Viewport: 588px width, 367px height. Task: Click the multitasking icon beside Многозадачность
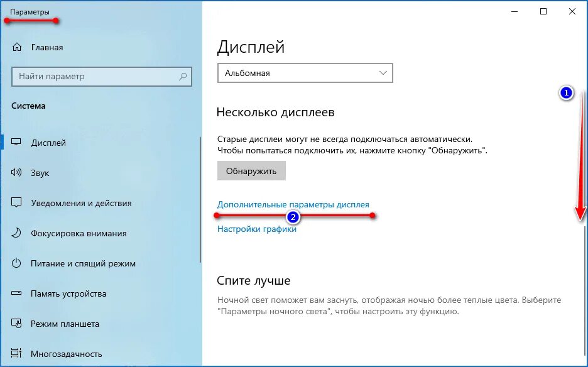16,354
